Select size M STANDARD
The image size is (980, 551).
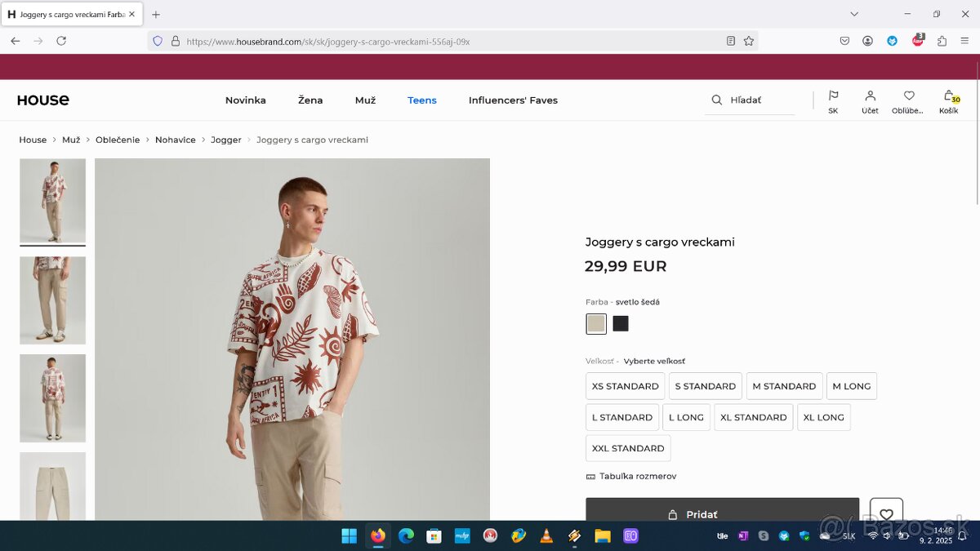tap(784, 386)
